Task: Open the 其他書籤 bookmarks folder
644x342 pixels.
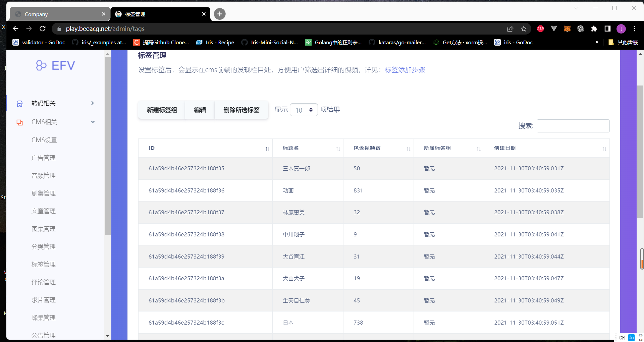Action: tap(623, 42)
